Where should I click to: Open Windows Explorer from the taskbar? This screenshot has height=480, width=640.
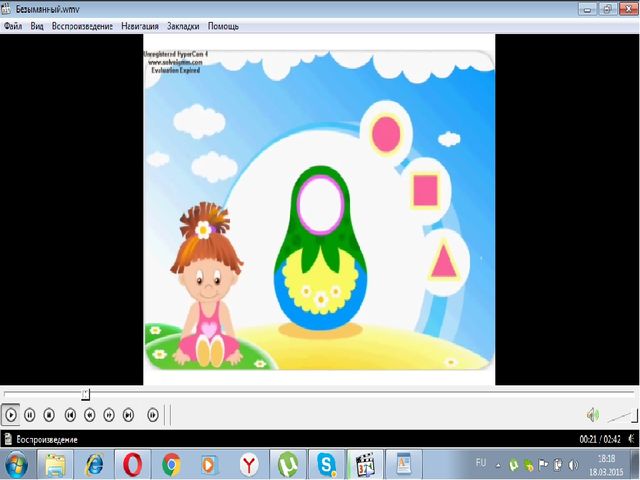56,464
